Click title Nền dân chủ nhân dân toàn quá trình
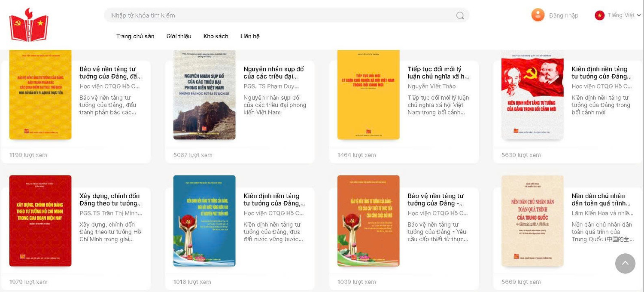The height and width of the screenshot is (292, 644). coord(602,200)
